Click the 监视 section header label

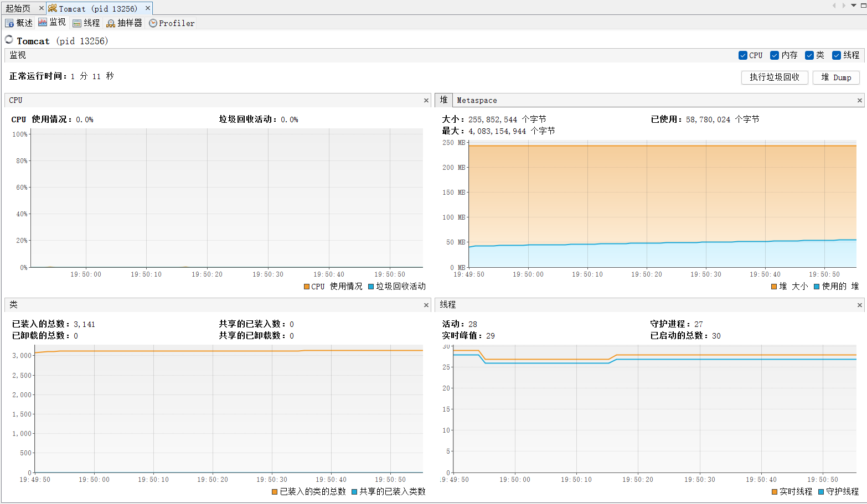[x=18, y=55]
